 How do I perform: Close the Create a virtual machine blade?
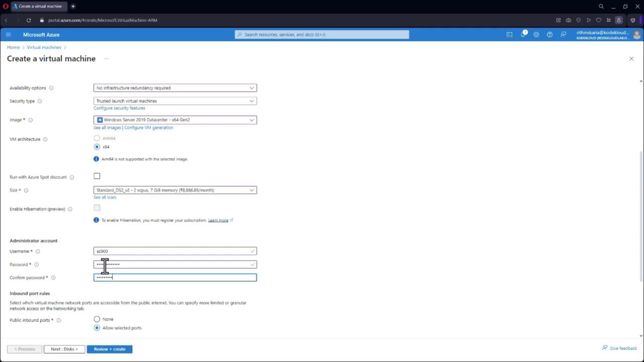tap(631, 59)
